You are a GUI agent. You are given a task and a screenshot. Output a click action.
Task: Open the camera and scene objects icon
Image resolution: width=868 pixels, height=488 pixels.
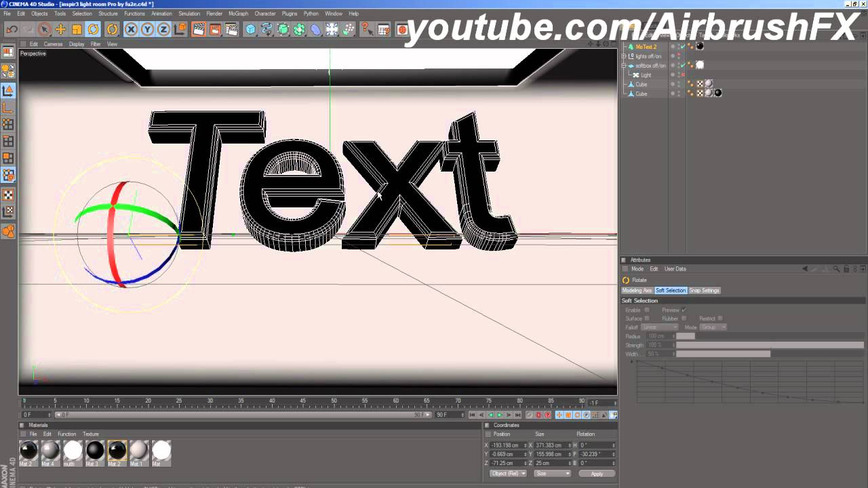(332, 29)
